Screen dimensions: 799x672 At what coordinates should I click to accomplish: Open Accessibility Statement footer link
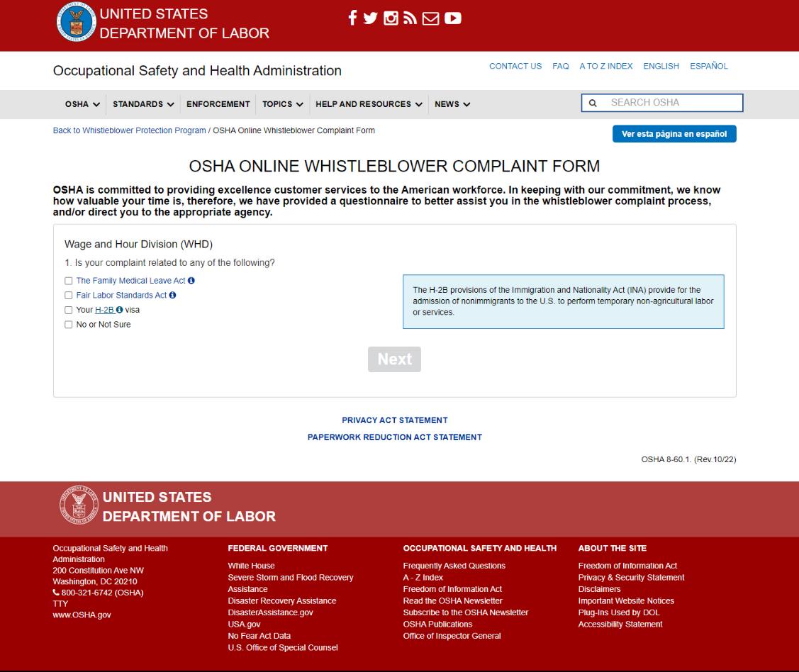[x=620, y=624]
